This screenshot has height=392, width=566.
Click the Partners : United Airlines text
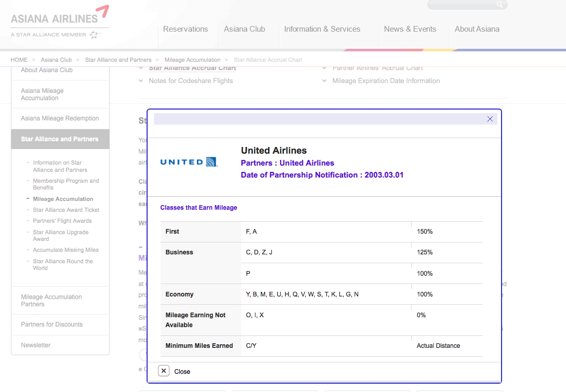pos(287,163)
